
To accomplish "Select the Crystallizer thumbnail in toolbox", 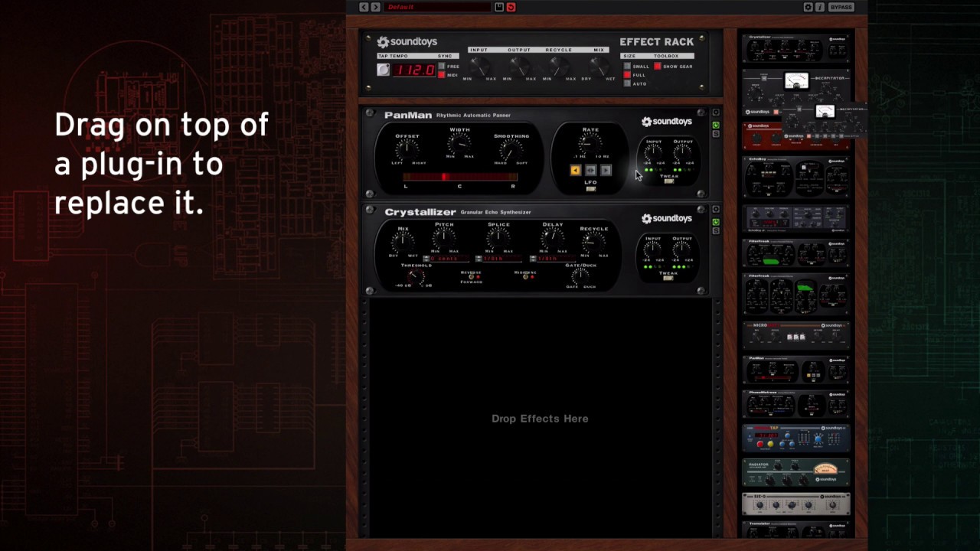I will point(796,47).
